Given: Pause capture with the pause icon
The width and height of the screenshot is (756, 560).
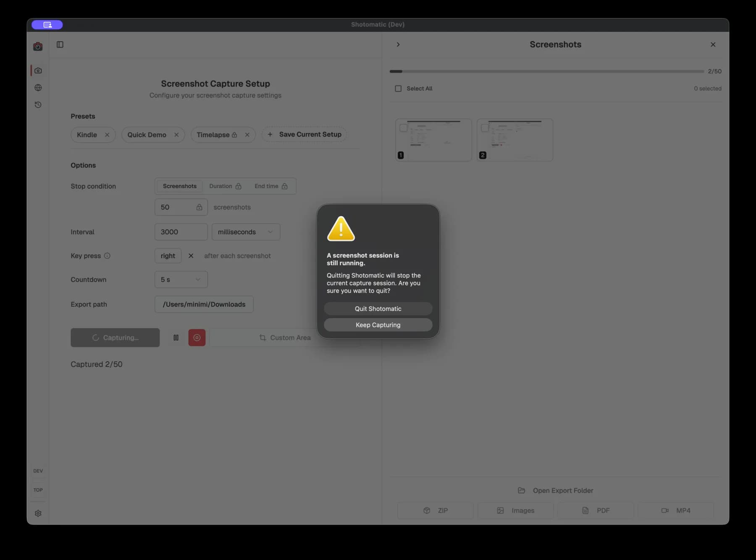Looking at the screenshot, I should [x=176, y=338].
